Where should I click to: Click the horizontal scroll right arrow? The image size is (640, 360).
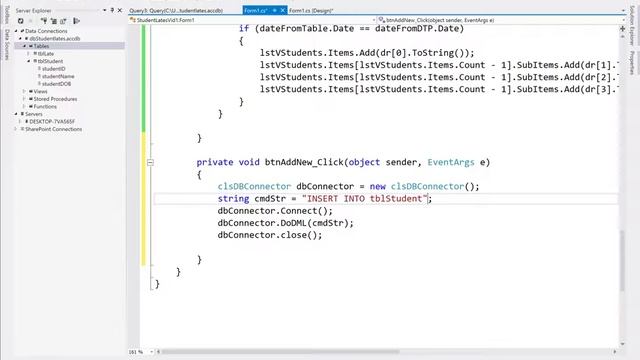pos(615,351)
